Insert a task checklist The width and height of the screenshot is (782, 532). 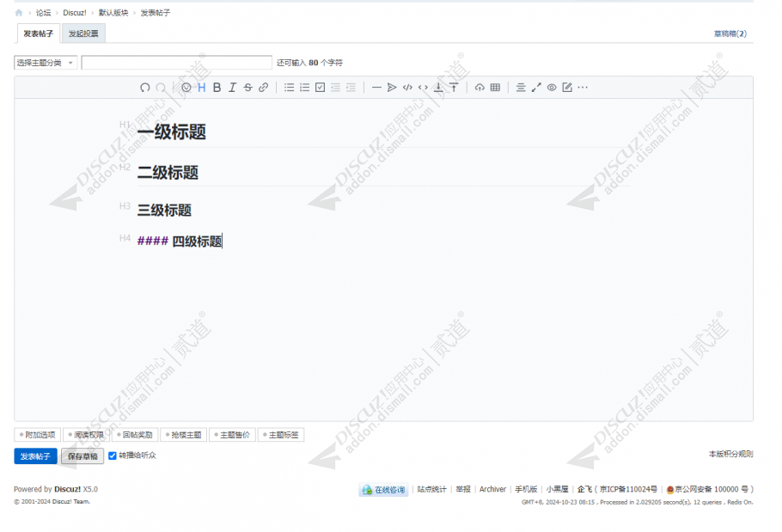tap(321, 88)
